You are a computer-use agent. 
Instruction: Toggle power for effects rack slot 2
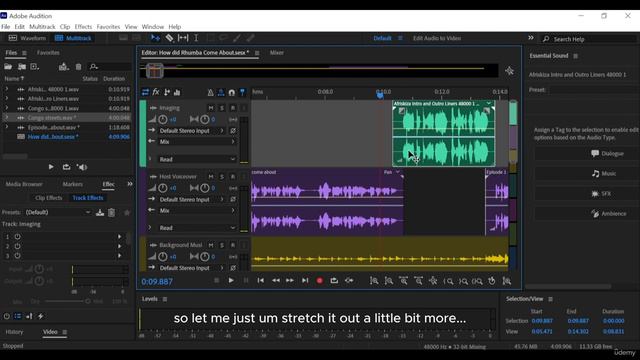[18, 246]
